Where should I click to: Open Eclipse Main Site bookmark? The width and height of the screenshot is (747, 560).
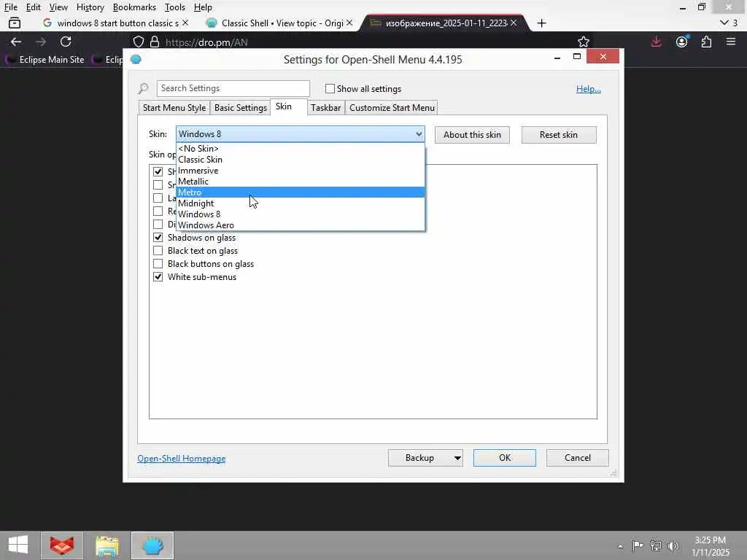click(45, 60)
